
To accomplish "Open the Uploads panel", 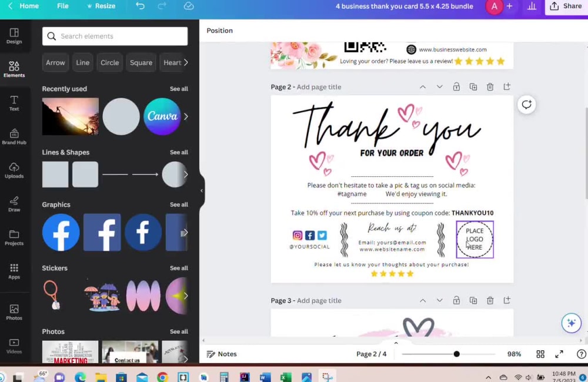I will [x=14, y=170].
